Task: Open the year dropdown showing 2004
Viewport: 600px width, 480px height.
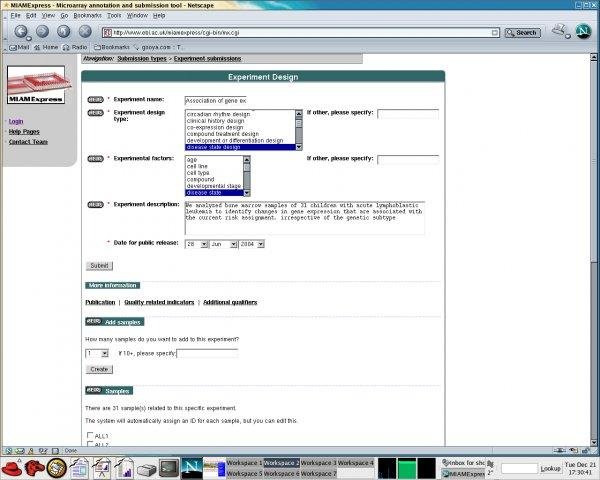Action: point(260,244)
